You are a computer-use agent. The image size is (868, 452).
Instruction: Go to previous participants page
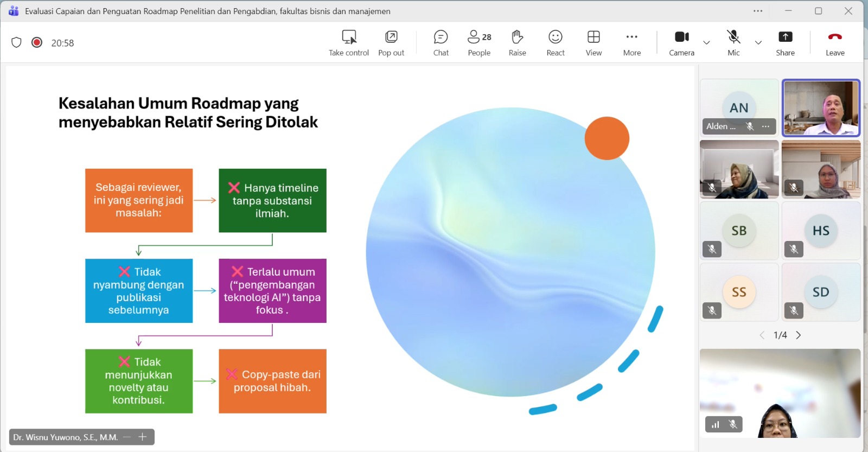(762, 335)
